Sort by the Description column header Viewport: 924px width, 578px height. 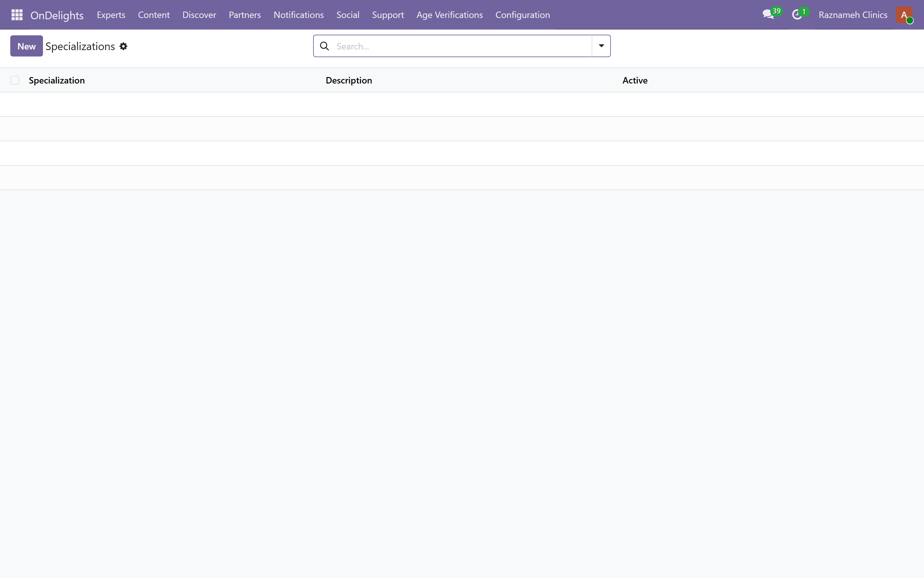pos(349,80)
